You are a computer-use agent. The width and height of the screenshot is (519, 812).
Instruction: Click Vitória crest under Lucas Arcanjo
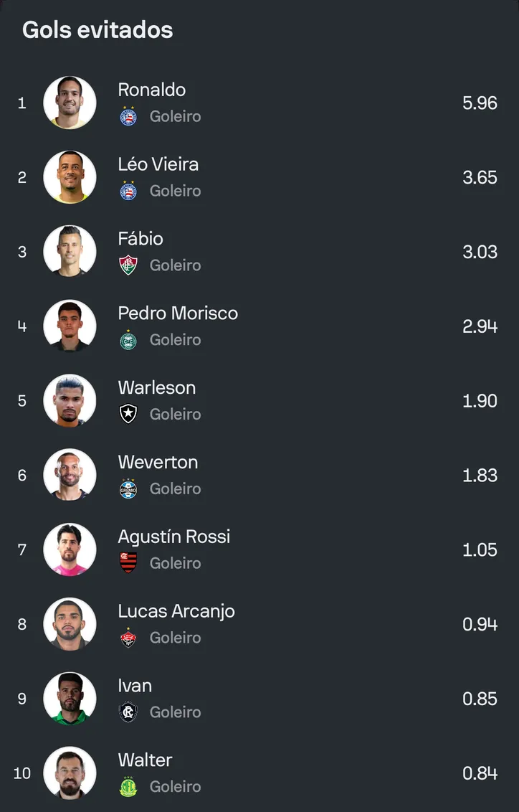coord(128,638)
